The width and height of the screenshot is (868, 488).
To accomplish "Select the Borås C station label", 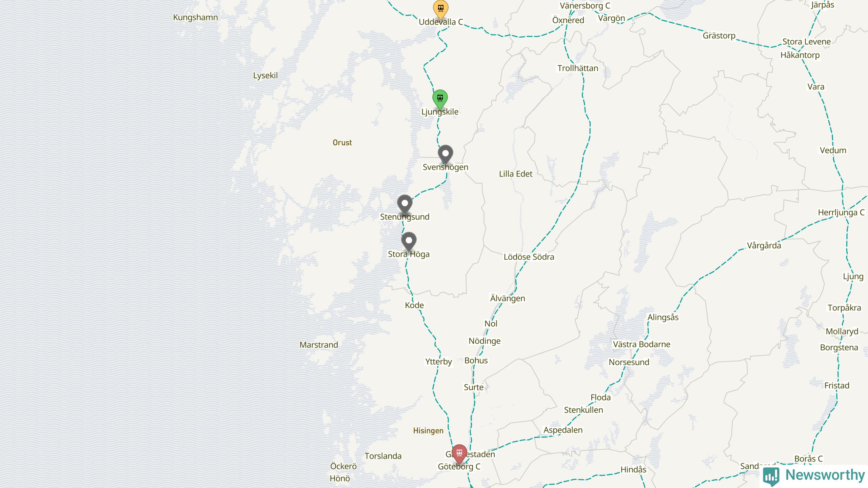I will 808,459.
